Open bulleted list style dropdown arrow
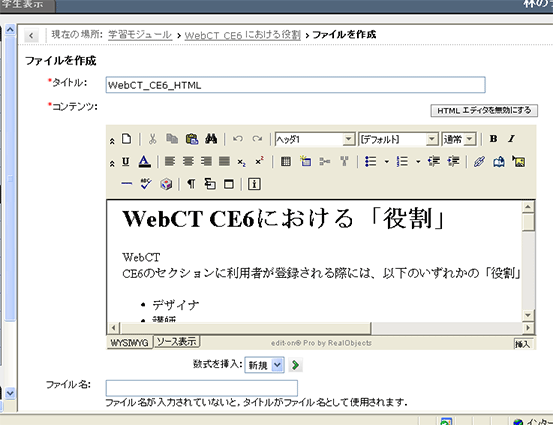Viewport: 553px width, 425px height. pyautogui.click(x=387, y=162)
